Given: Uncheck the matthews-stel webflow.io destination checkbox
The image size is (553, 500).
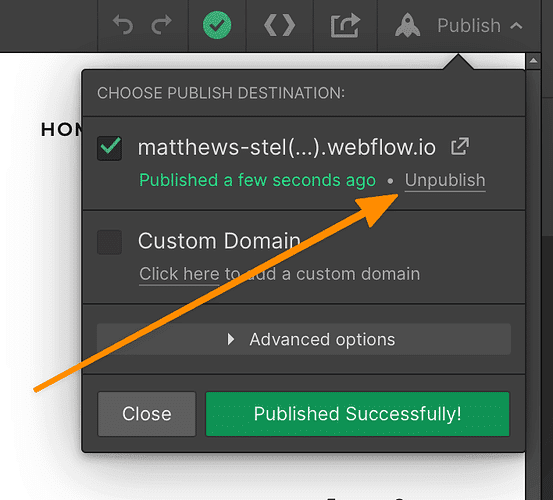Looking at the screenshot, I should pos(109,148).
